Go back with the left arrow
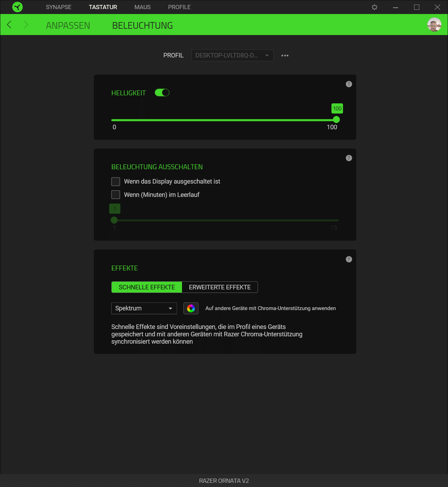The height and width of the screenshot is (487, 448). (9, 25)
